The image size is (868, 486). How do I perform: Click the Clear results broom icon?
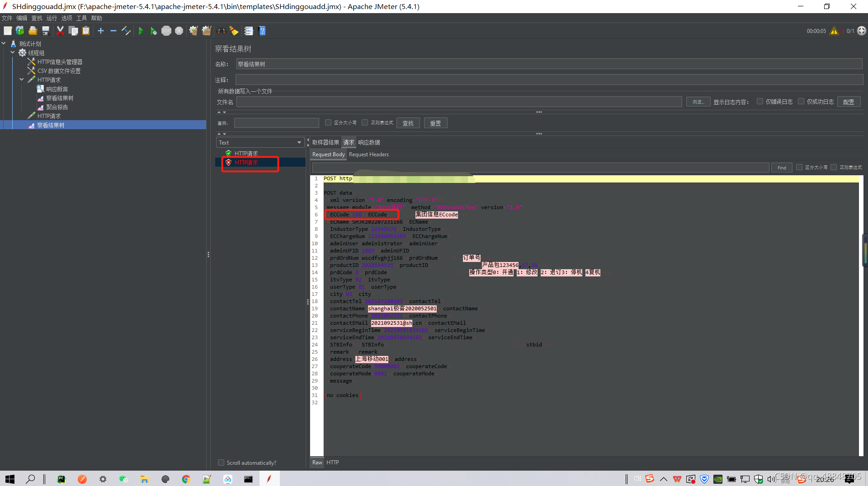(x=193, y=31)
